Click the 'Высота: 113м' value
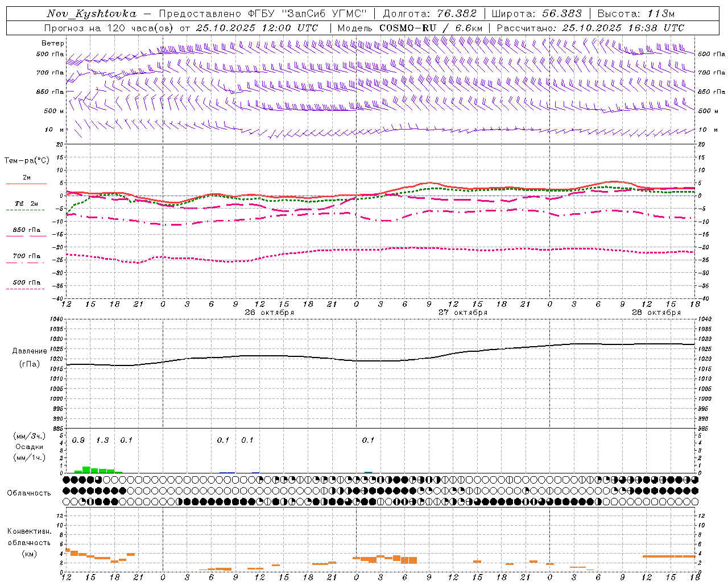Viewport: 728px width, 582px height. 636,14
